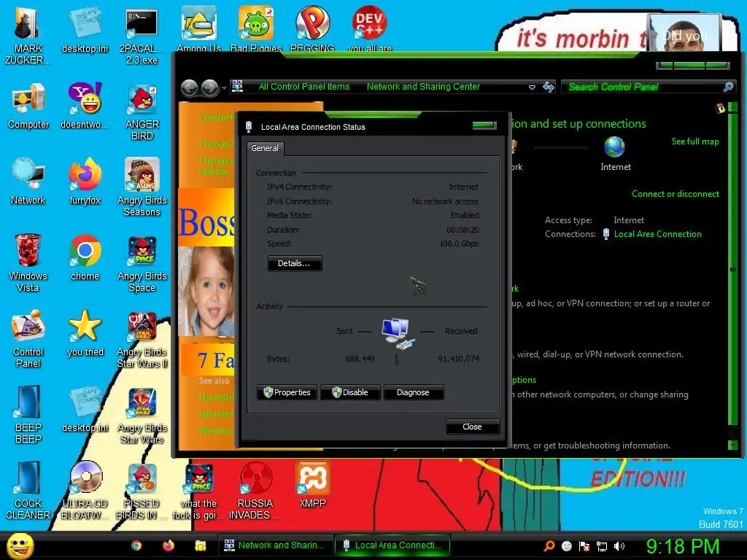Open the PISSED BIRDS IN... icon
Screen dimensions: 747x560
(x=142, y=491)
